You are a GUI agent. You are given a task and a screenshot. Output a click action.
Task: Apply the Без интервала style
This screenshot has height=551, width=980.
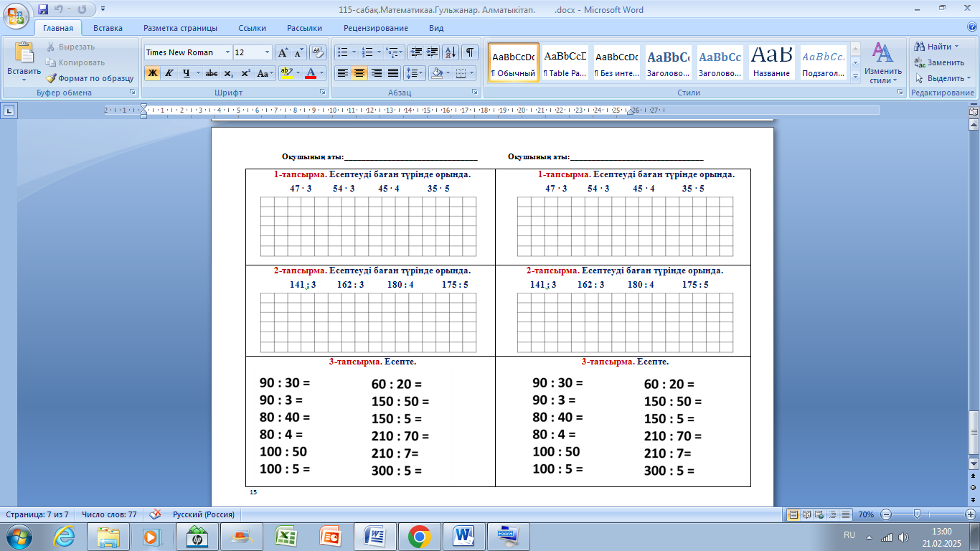click(x=617, y=62)
